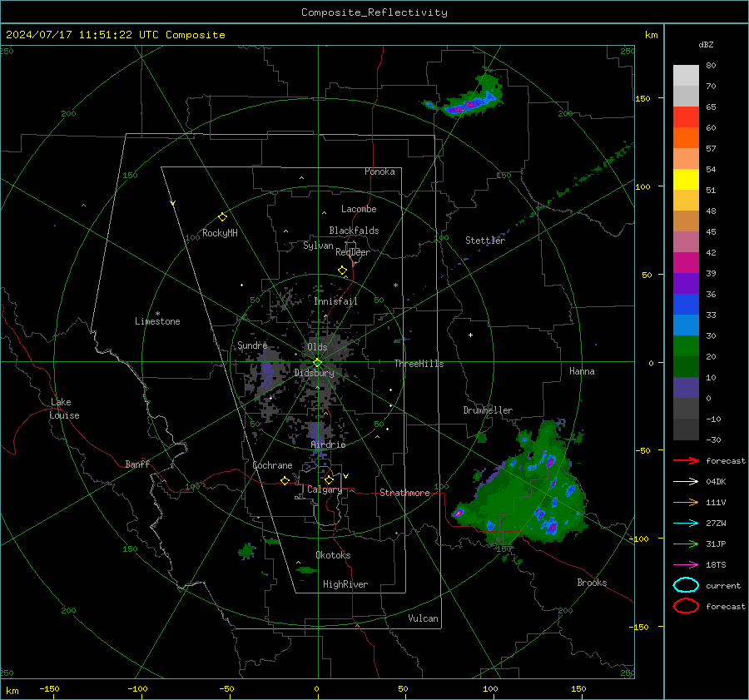This screenshot has width=749, height=700.
Task: Click the Composite_Reflectivity title
Action: (x=374, y=12)
